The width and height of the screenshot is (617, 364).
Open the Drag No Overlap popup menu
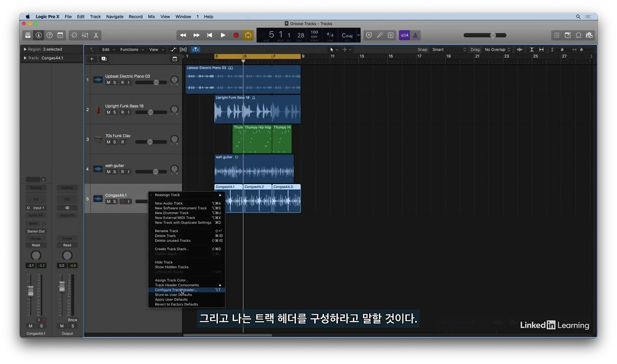(x=497, y=50)
